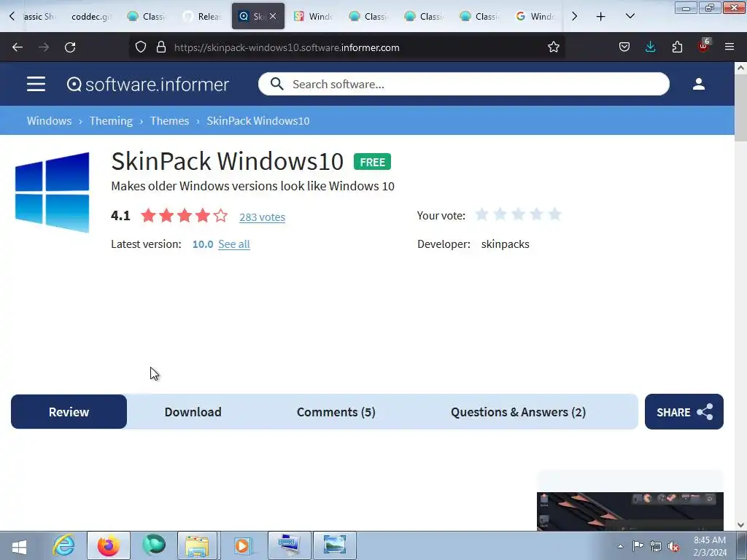Select the Review tab

(x=69, y=412)
